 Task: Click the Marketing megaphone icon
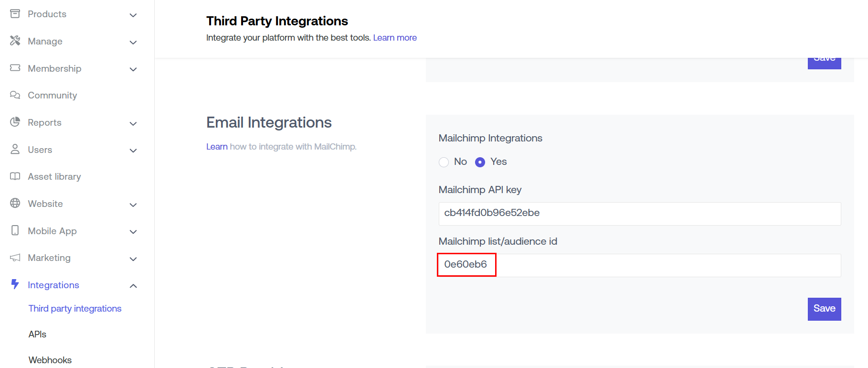point(15,258)
